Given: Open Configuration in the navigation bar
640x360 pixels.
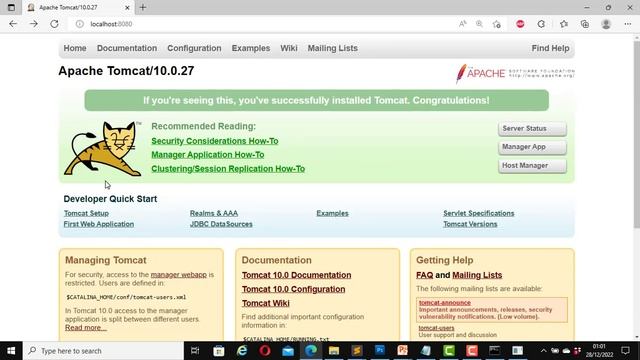Looking at the screenshot, I should 194,48.
